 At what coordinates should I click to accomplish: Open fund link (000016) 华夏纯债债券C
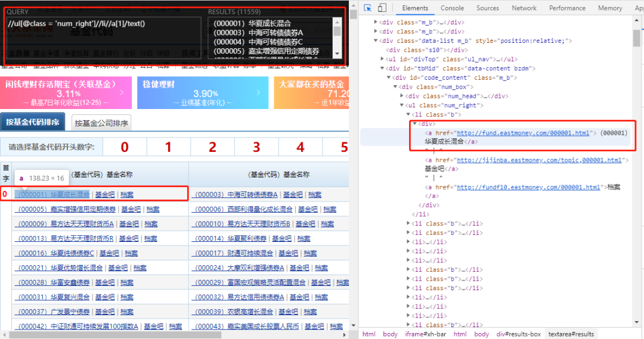[54, 253]
